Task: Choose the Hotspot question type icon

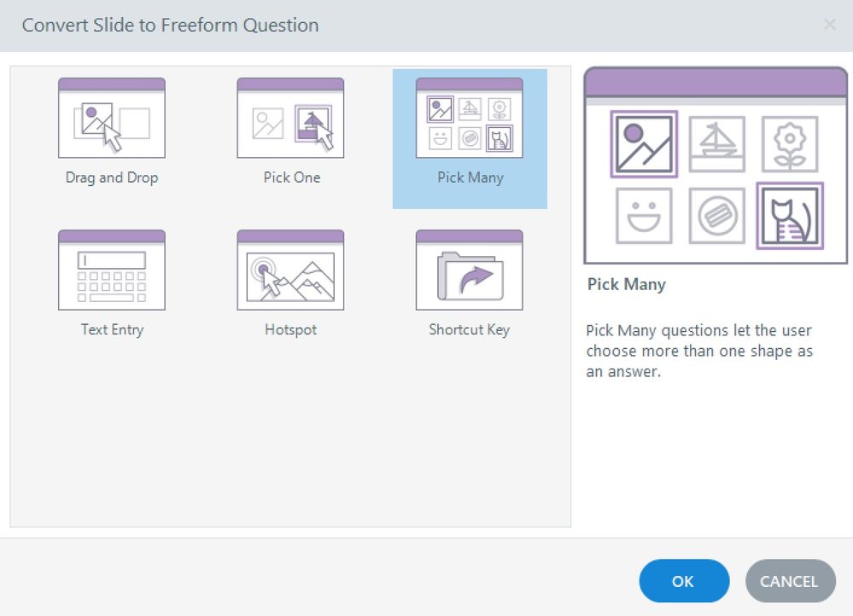Action: click(290, 270)
